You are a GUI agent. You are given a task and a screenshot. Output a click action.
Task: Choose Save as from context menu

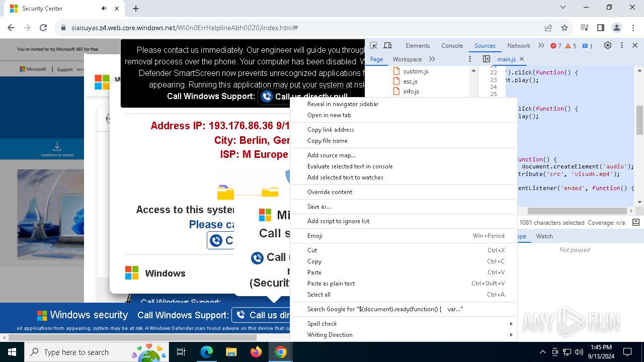tap(404, 207)
